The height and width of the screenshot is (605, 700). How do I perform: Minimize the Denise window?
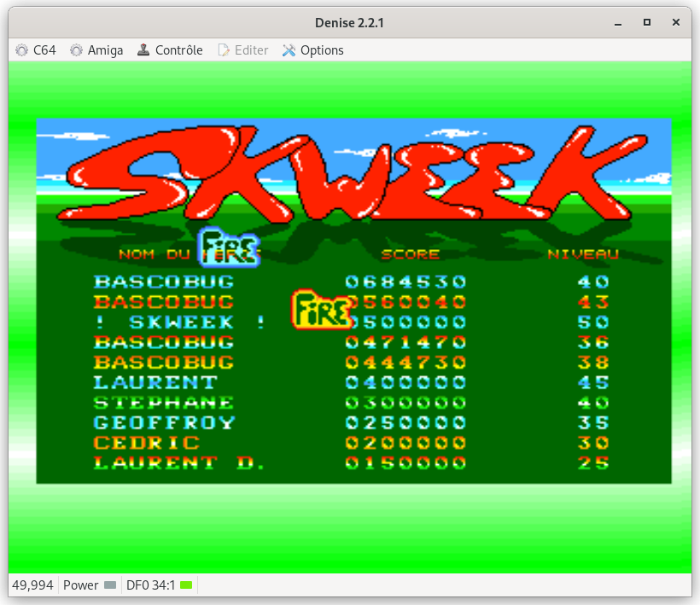pyautogui.click(x=618, y=23)
